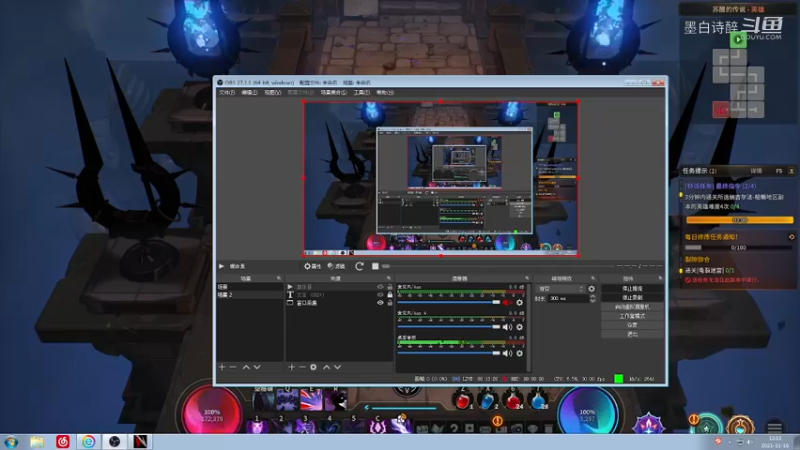Remove scene with the minus icon
The width and height of the screenshot is (800, 450).
(x=233, y=367)
